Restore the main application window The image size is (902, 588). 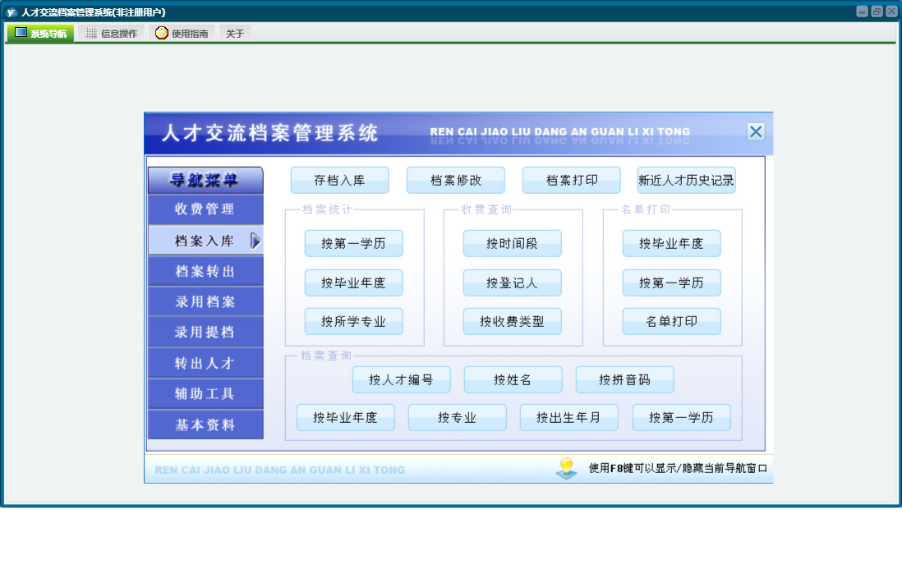(877, 11)
